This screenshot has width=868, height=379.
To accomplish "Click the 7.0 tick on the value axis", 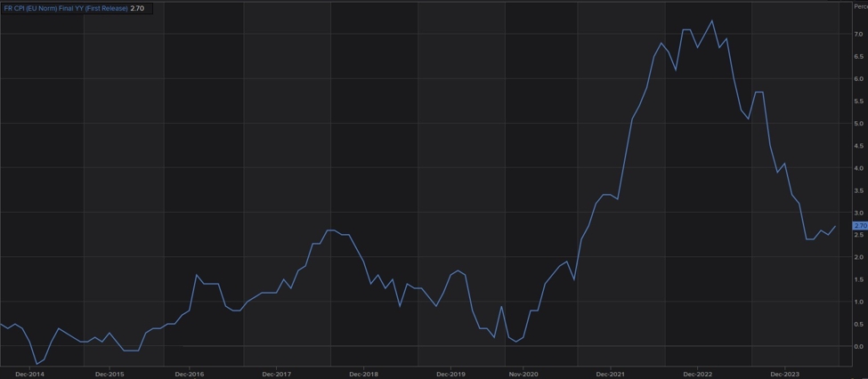I will click(x=858, y=35).
